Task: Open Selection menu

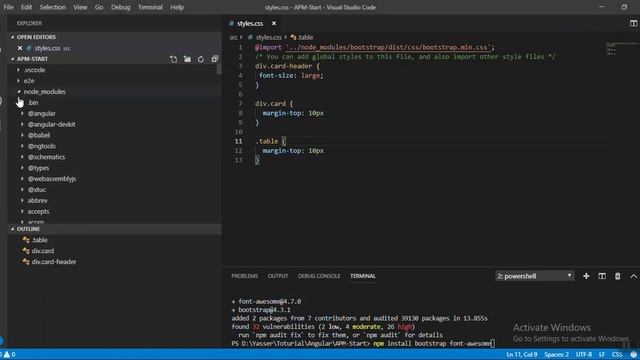Action: [53, 7]
